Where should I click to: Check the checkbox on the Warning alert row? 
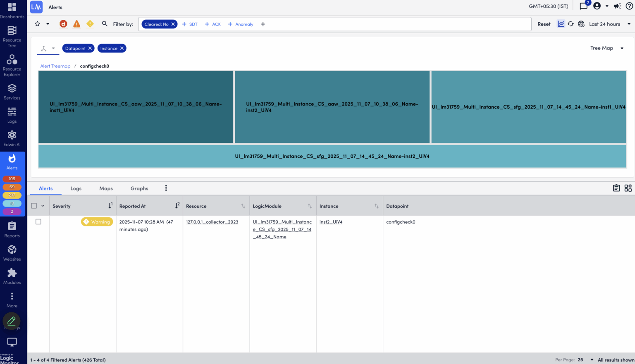tap(38, 221)
